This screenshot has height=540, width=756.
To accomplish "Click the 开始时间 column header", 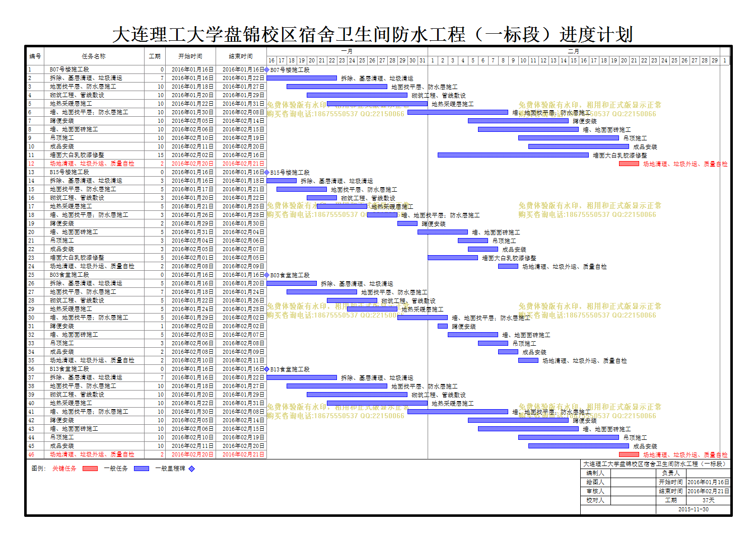I will pyautogui.click(x=190, y=56).
